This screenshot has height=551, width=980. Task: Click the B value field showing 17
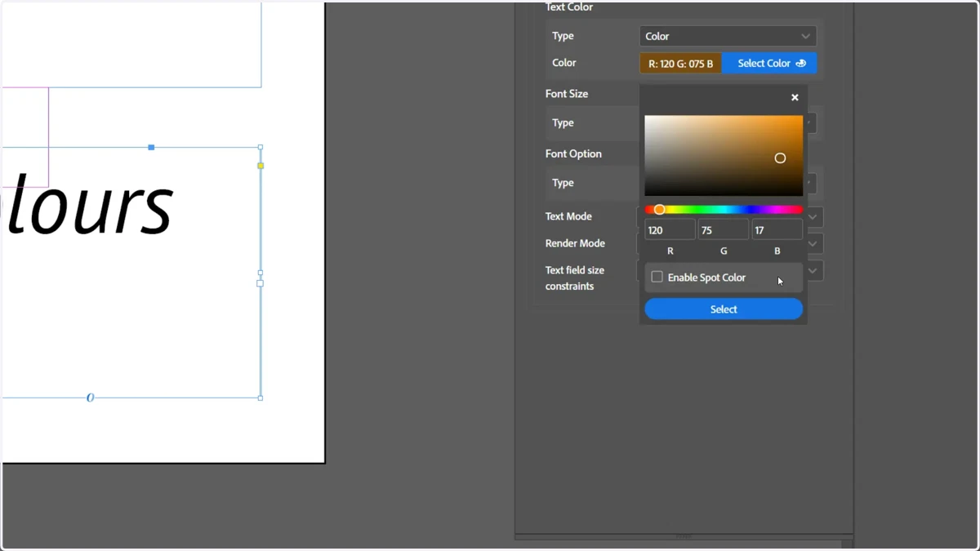click(x=777, y=230)
